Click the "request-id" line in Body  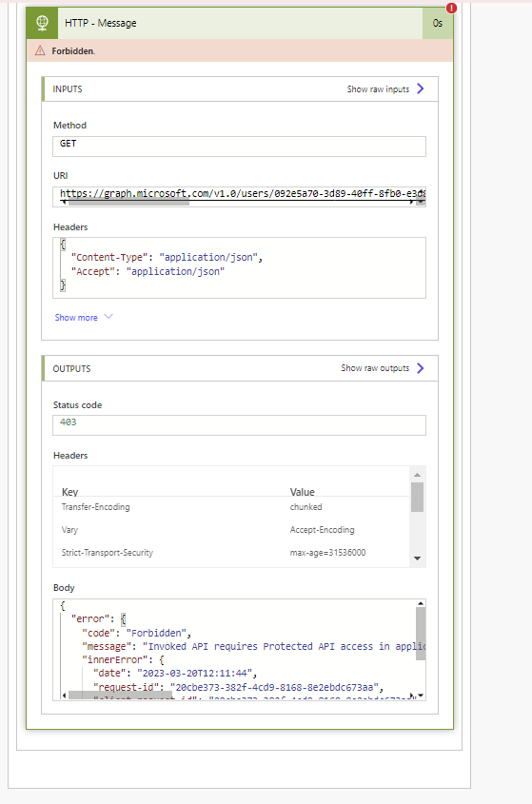pos(238,687)
